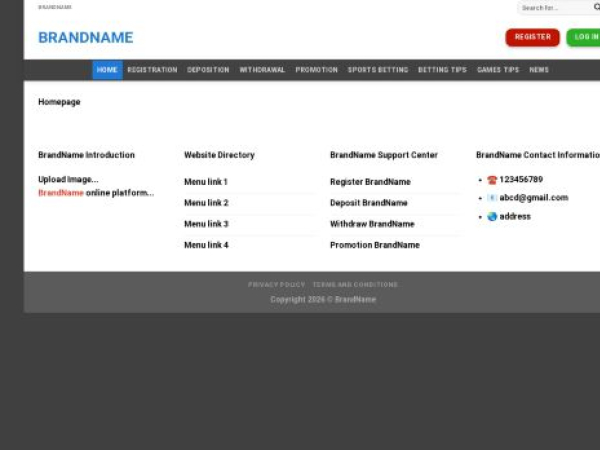Screen dimensions: 600x450
Task: Open Menu link 1 in Website Directory
Action: (x=206, y=182)
